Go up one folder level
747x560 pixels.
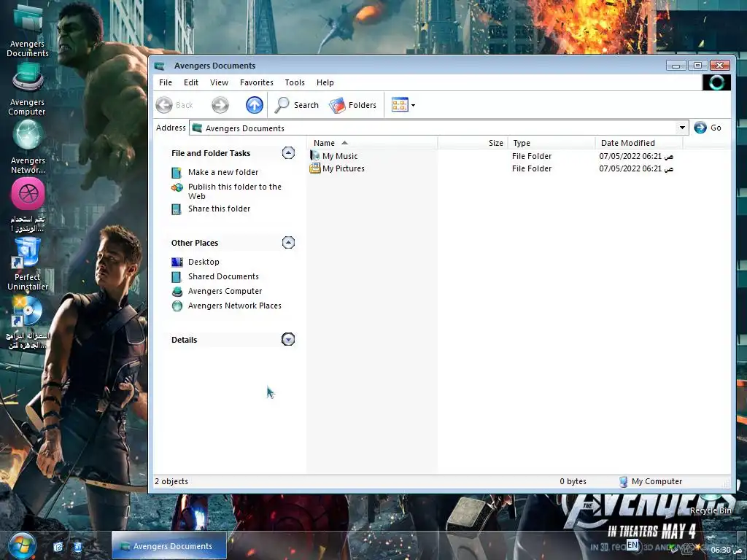tap(255, 105)
